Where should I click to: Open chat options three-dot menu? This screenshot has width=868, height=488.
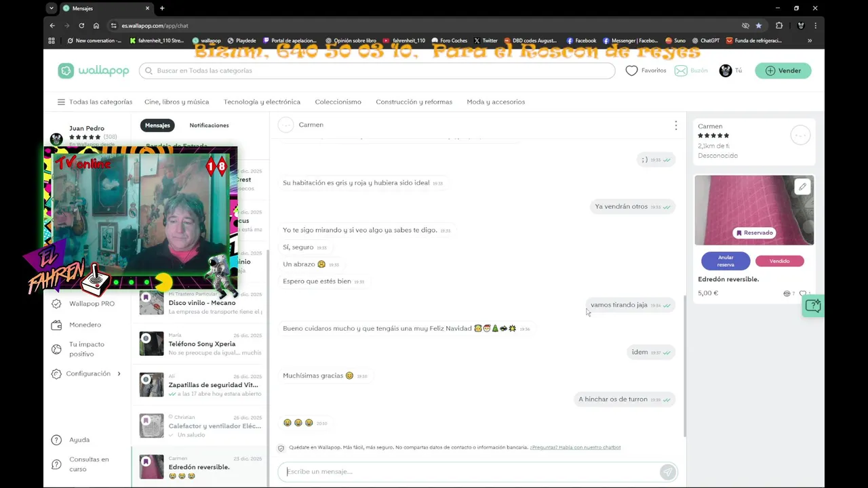[x=675, y=125]
